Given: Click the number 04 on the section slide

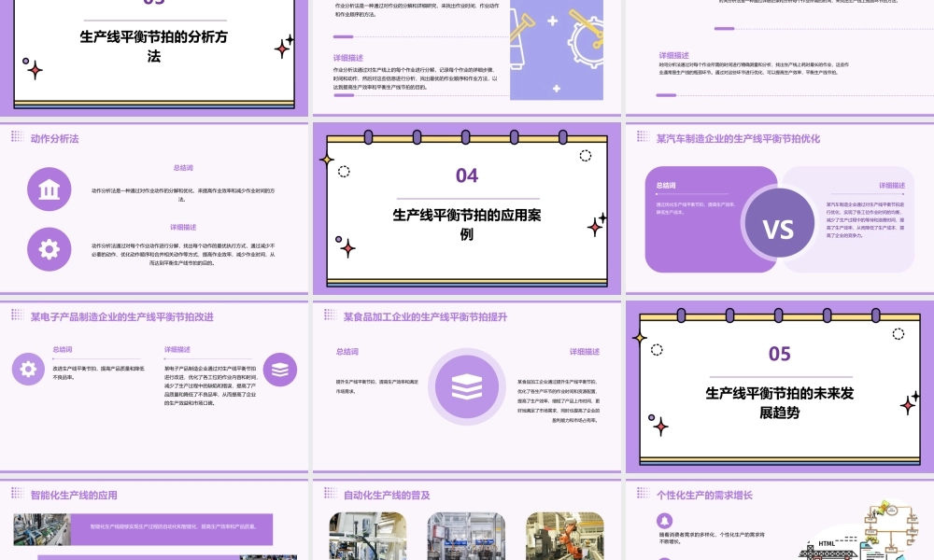Looking at the screenshot, I should coord(467,175).
